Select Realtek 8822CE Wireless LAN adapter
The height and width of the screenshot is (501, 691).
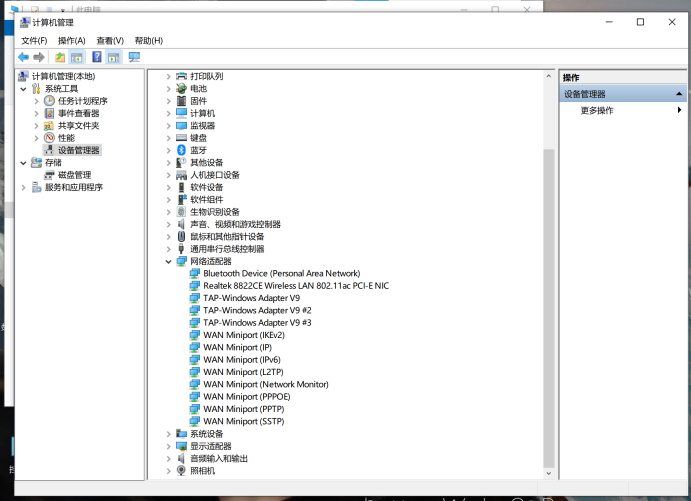[295, 285]
